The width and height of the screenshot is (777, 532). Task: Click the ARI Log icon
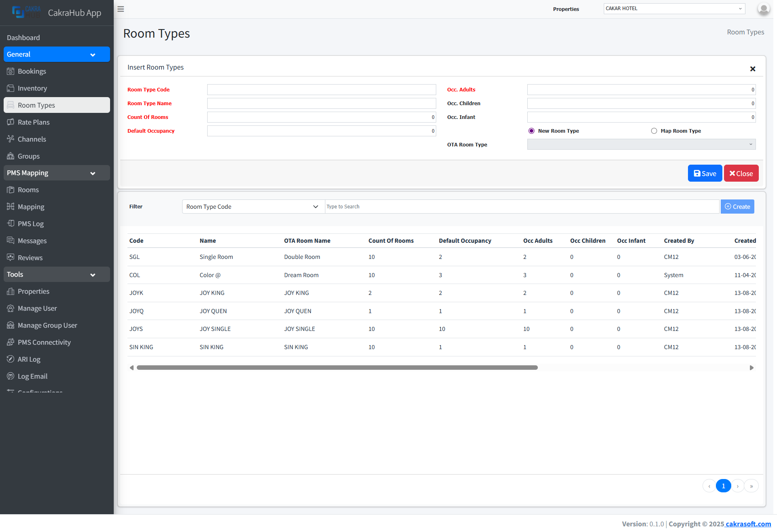click(11, 359)
